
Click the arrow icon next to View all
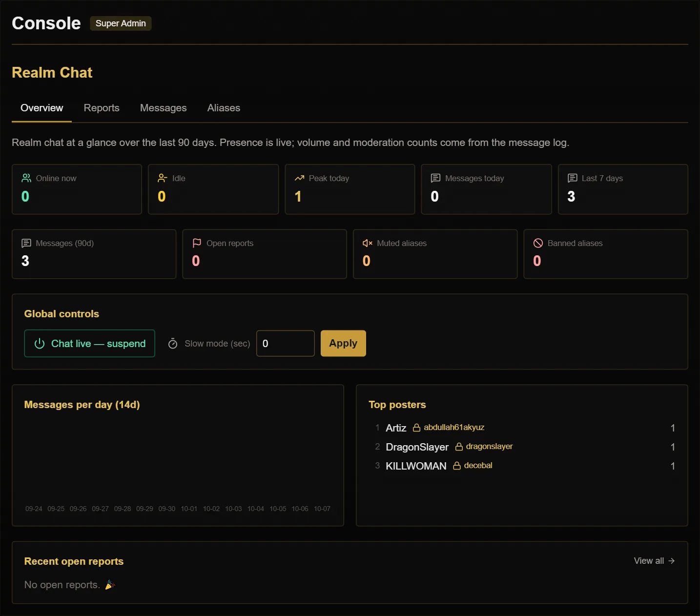[671, 561]
